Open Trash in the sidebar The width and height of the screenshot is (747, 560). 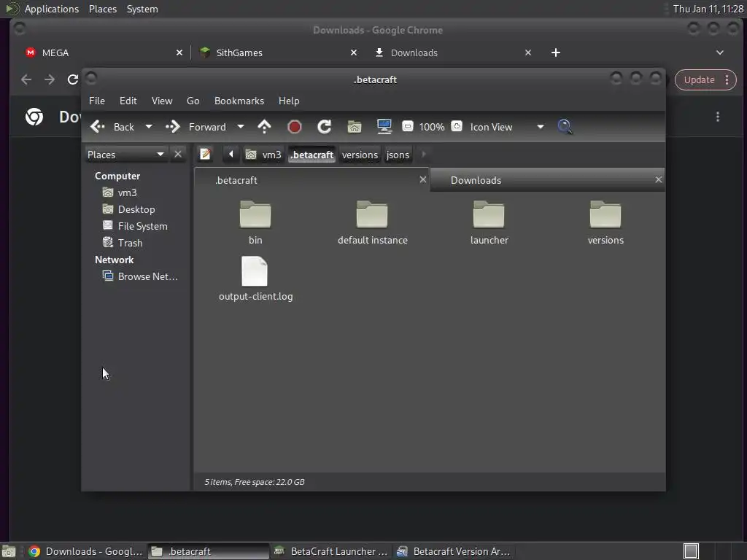click(x=130, y=243)
